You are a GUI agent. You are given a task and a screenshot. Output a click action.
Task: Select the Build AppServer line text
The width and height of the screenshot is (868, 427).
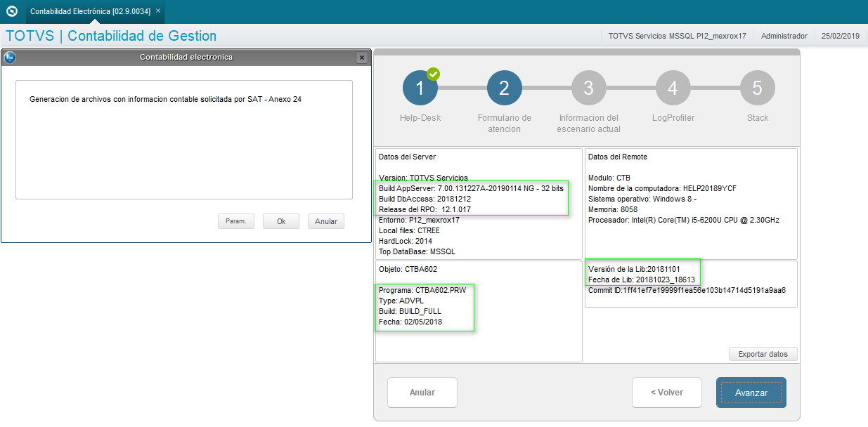[x=471, y=188]
